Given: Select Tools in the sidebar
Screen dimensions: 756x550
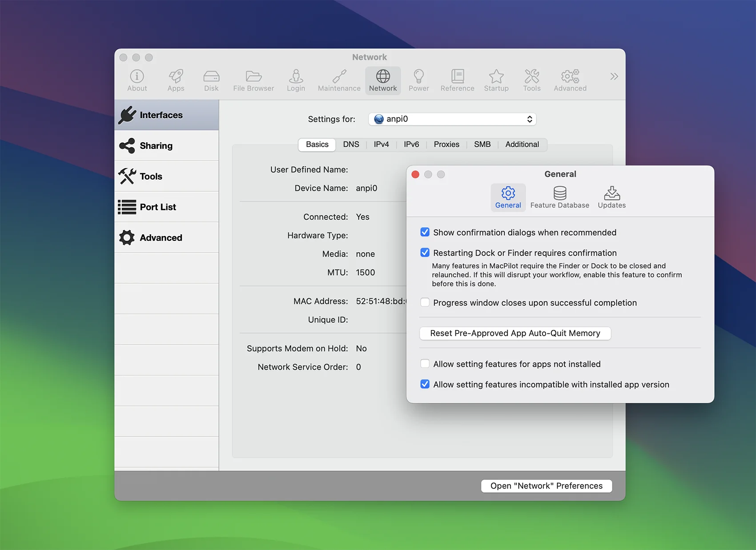Looking at the screenshot, I should tap(166, 177).
